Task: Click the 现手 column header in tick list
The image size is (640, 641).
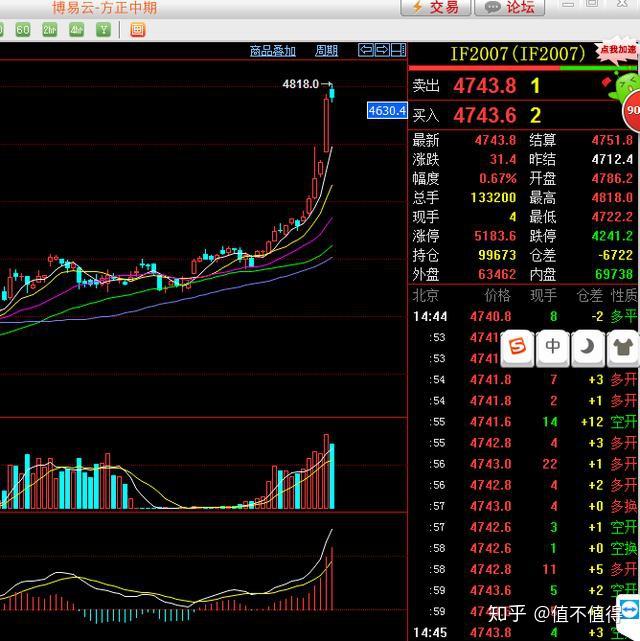Action: [x=543, y=295]
